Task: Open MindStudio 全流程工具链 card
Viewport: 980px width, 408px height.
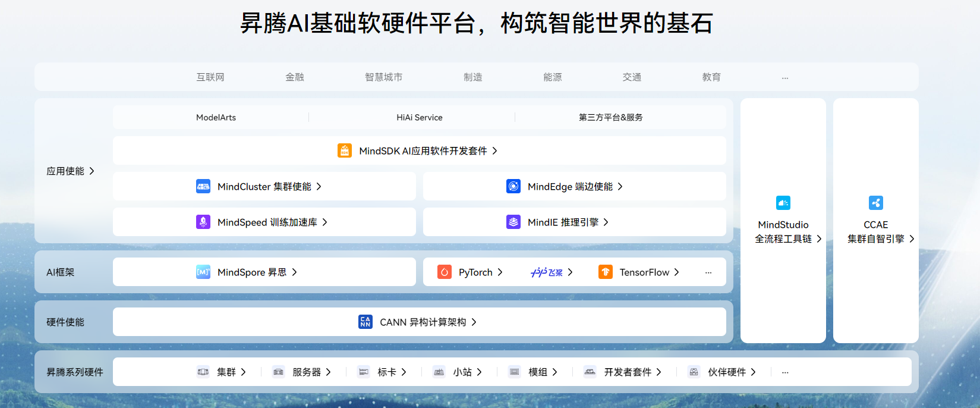Action: click(783, 221)
